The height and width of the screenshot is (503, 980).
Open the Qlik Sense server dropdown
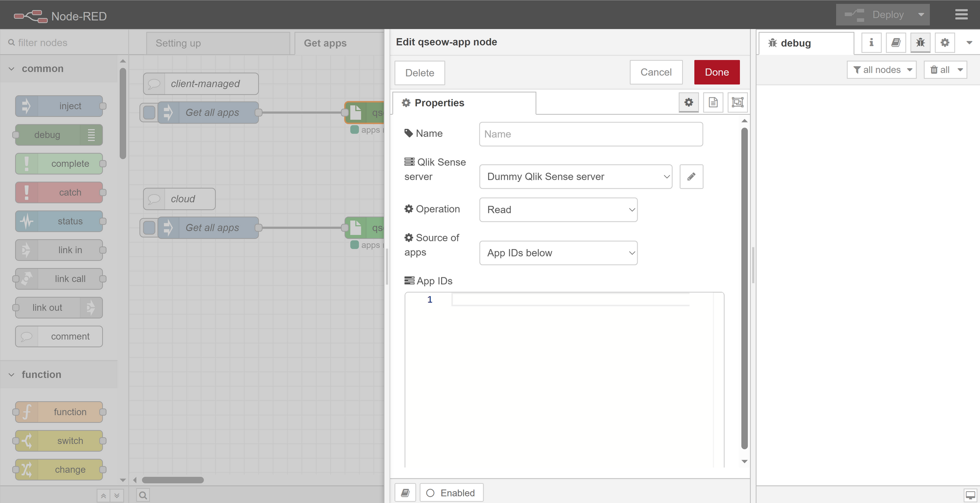coord(576,176)
